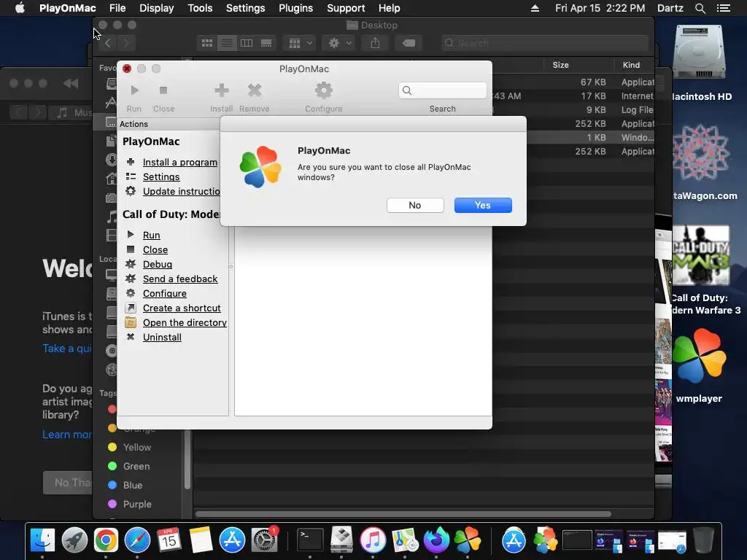
Task: Open Finder from the Dock
Action: [42, 540]
